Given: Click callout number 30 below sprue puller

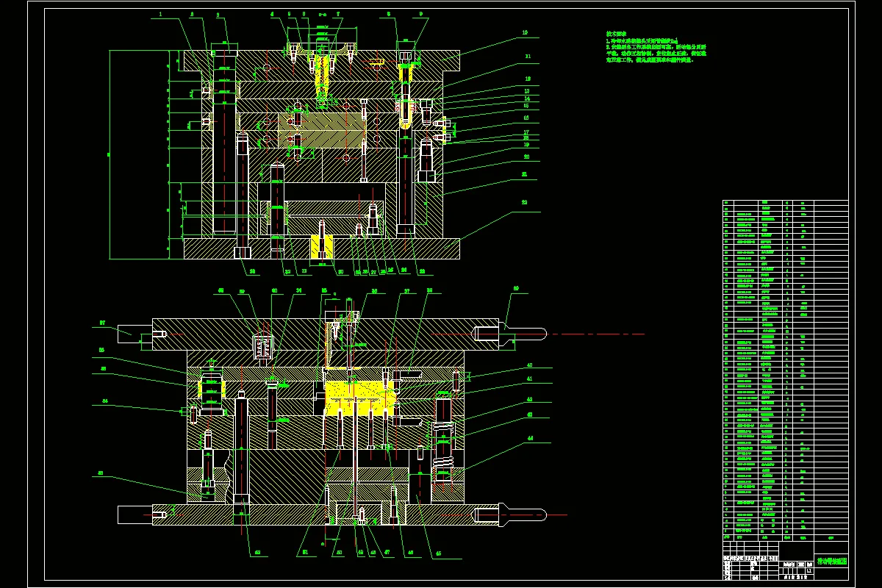Looking at the screenshot, I should pos(340,272).
